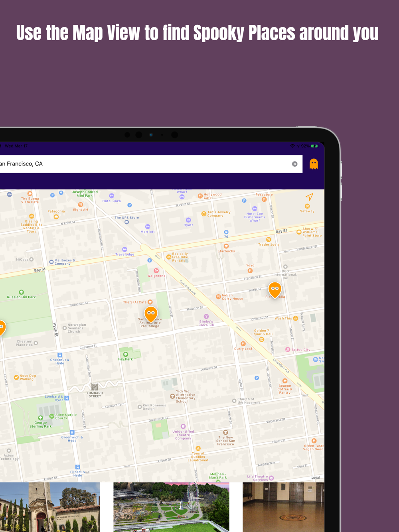Tap the Marriott hotel marker
Screen dimensions: 399x532
[x=148, y=227]
